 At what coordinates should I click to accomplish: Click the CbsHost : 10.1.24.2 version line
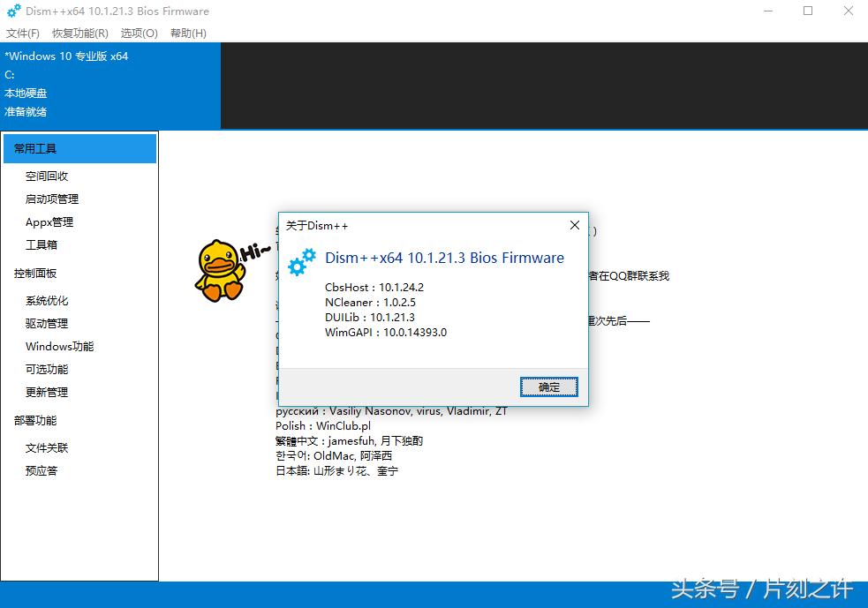374,287
